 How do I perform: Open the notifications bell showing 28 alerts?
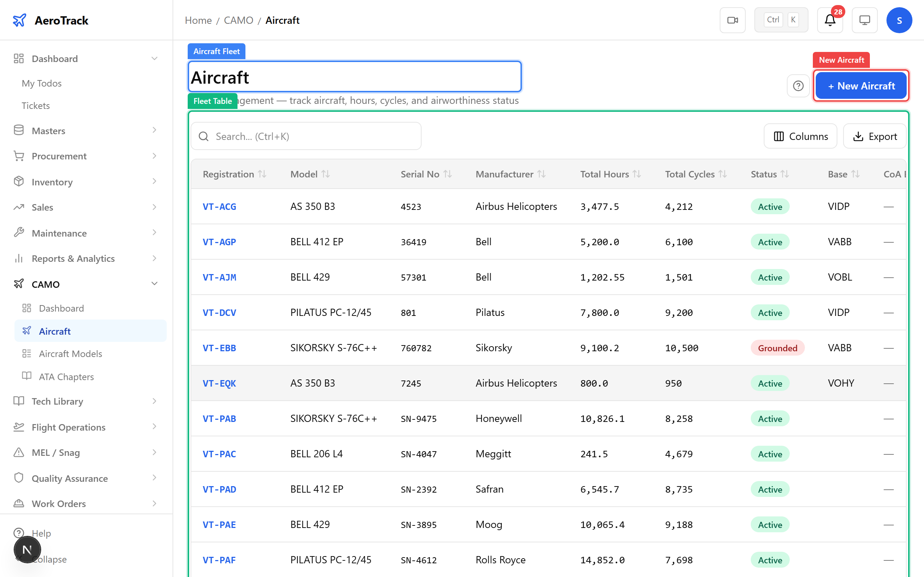coord(829,20)
